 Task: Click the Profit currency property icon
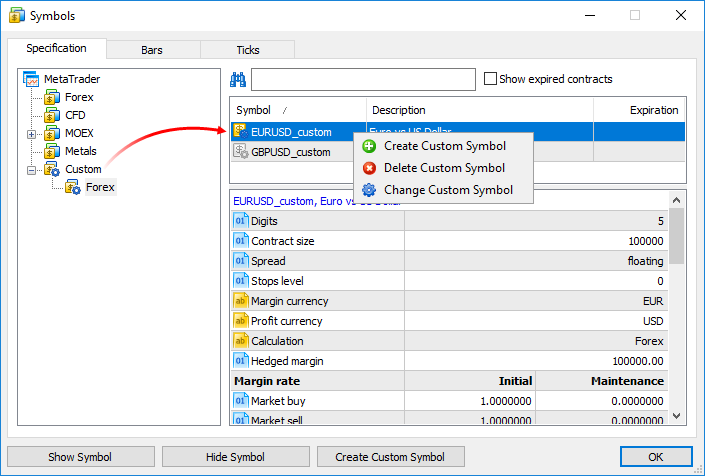241,321
